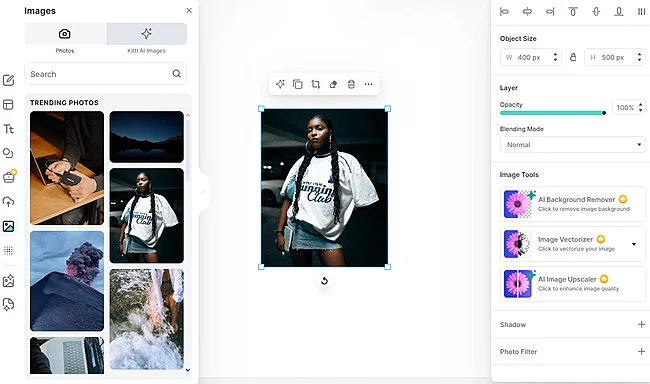Image resolution: width=650 pixels, height=384 pixels.
Task: Open the Text tool in the left sidebar
Action: tap(8, 129)
